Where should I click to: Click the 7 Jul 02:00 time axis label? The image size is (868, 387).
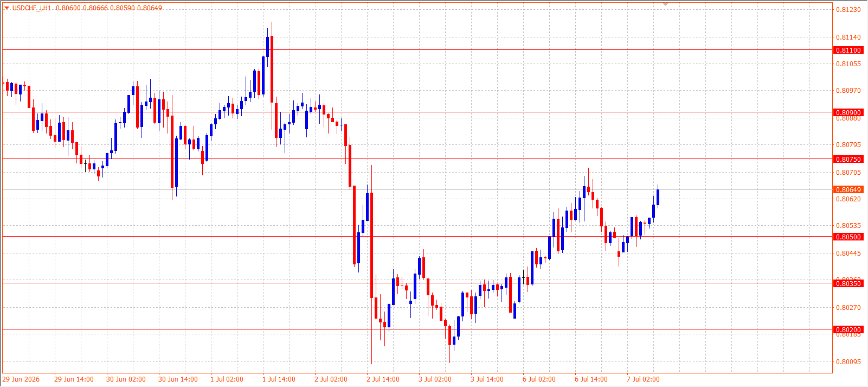(643, 379)
